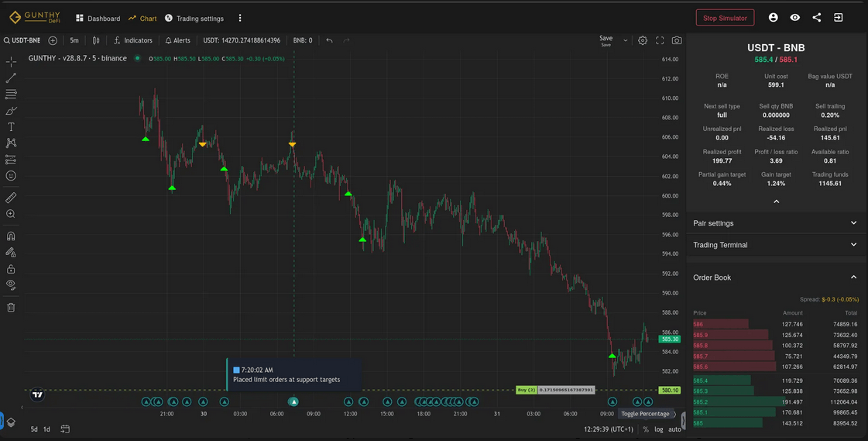Toggle auto scale on the chart

[674, 429]
